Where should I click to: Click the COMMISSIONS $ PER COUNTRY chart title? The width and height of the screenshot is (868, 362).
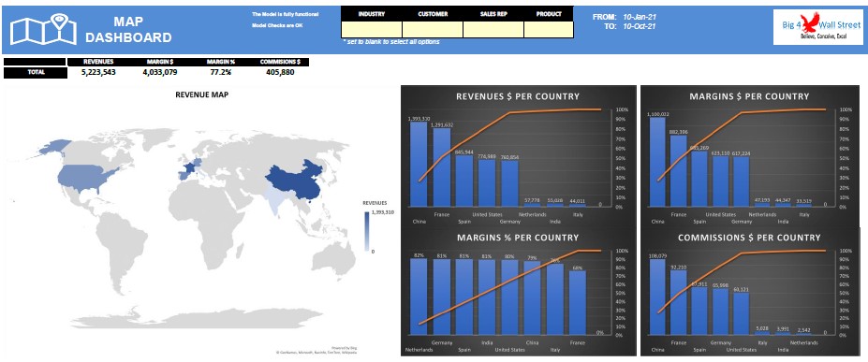pyautogui.click(x=749, y=237)
